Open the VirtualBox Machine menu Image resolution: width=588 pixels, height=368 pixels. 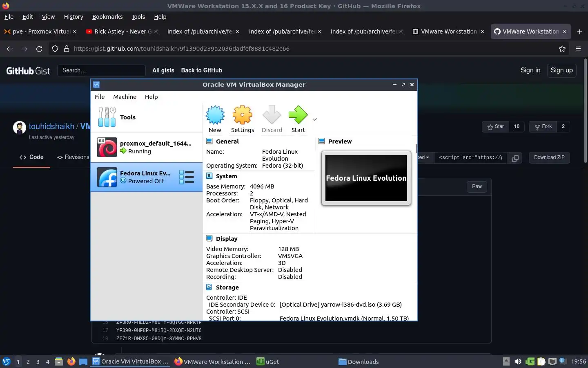[125, 97]
